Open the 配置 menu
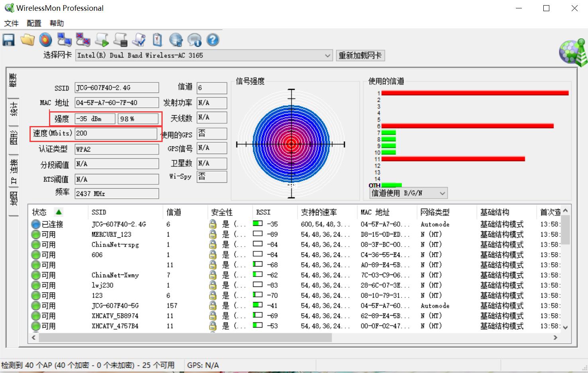This screenshot has height=373, width=588. [34, 24]
